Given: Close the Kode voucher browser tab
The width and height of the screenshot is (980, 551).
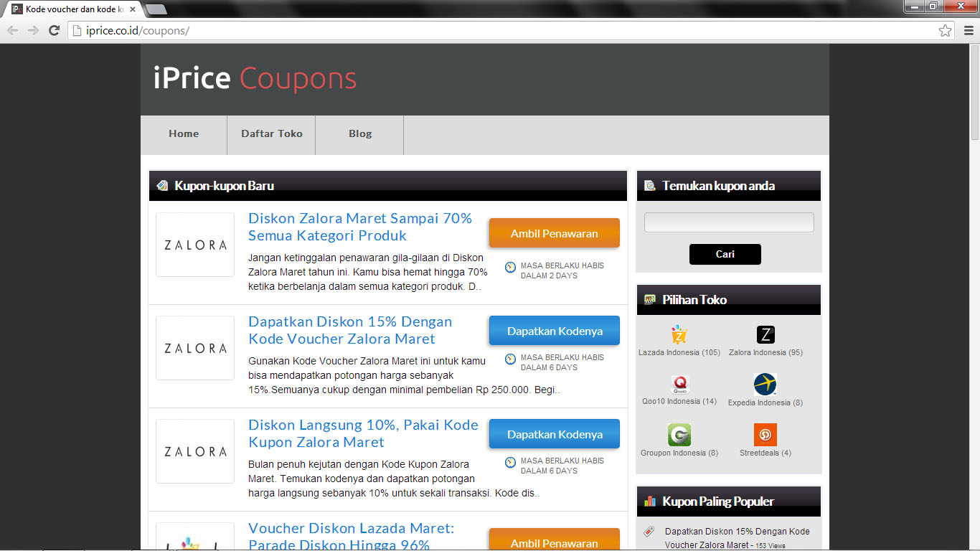Looking at the screenshot, I should 133,9.
